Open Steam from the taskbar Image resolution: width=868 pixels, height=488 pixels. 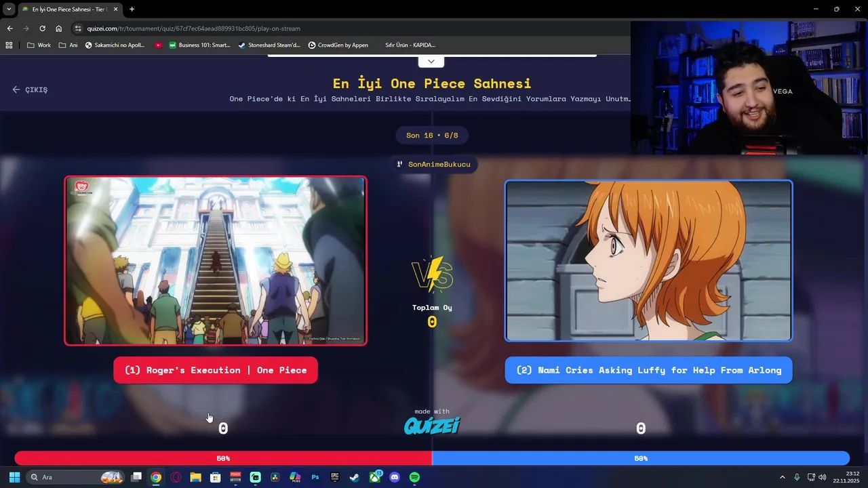click(x=355, y=477)
